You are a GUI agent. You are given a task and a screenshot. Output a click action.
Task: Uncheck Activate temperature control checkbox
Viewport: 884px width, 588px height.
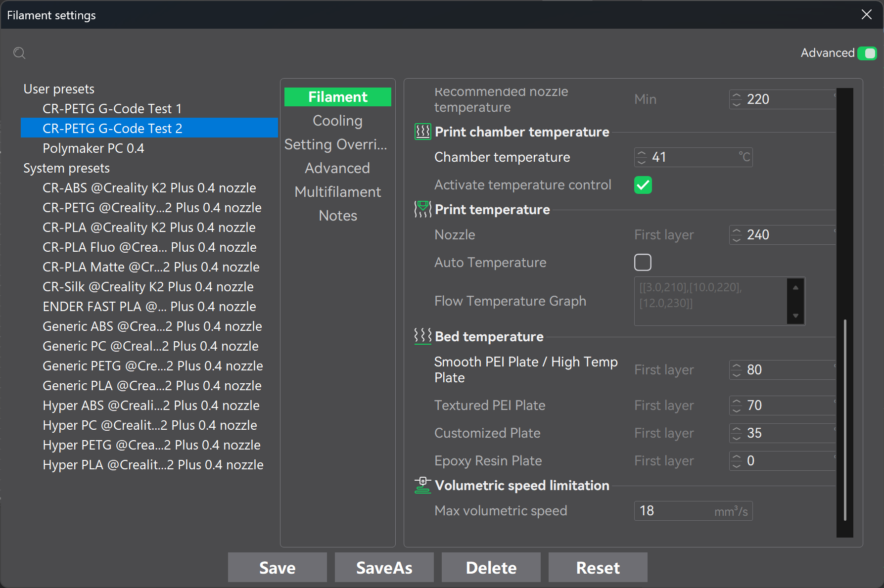click(643, 185)
